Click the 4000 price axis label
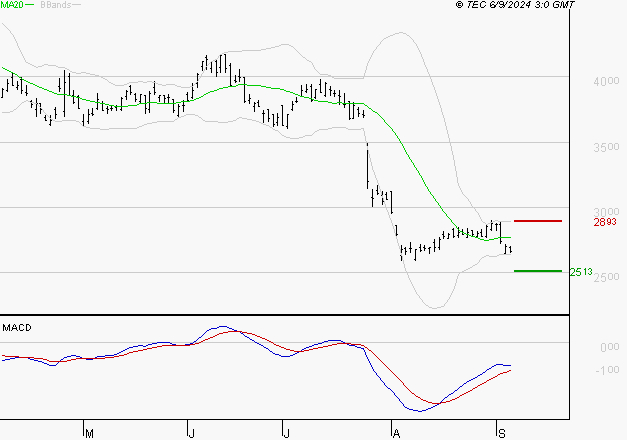Screen dimensions: 627x440 (606, 81)
